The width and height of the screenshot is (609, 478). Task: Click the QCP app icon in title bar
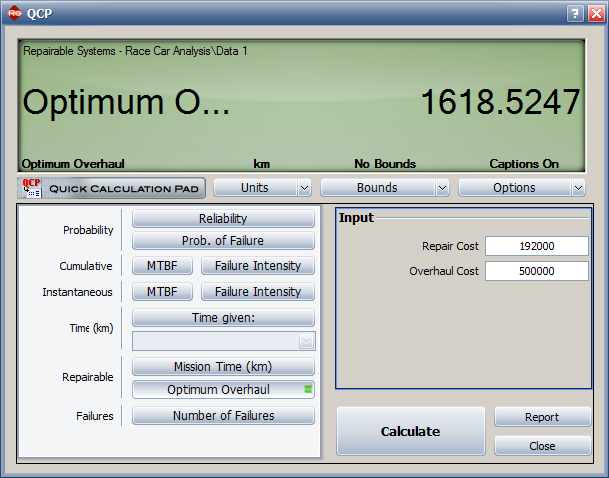[14, 13]
